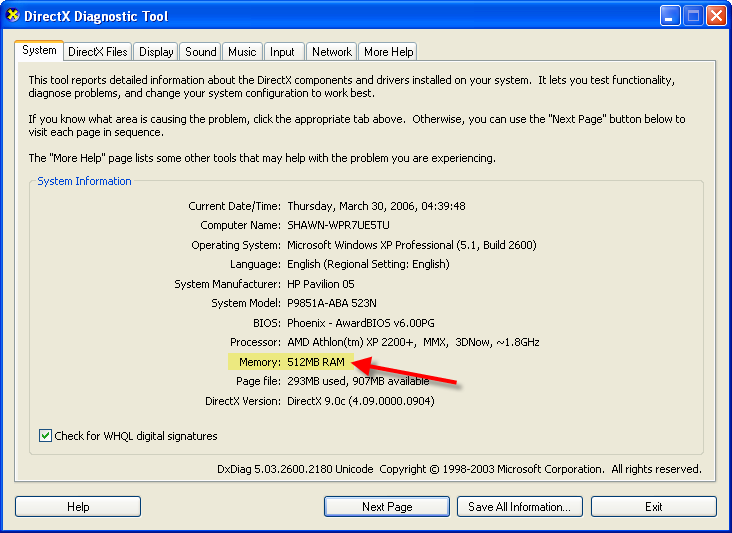Screen dimensions: 732x533
Task: Click the Processor label
Action: (255, 342)
